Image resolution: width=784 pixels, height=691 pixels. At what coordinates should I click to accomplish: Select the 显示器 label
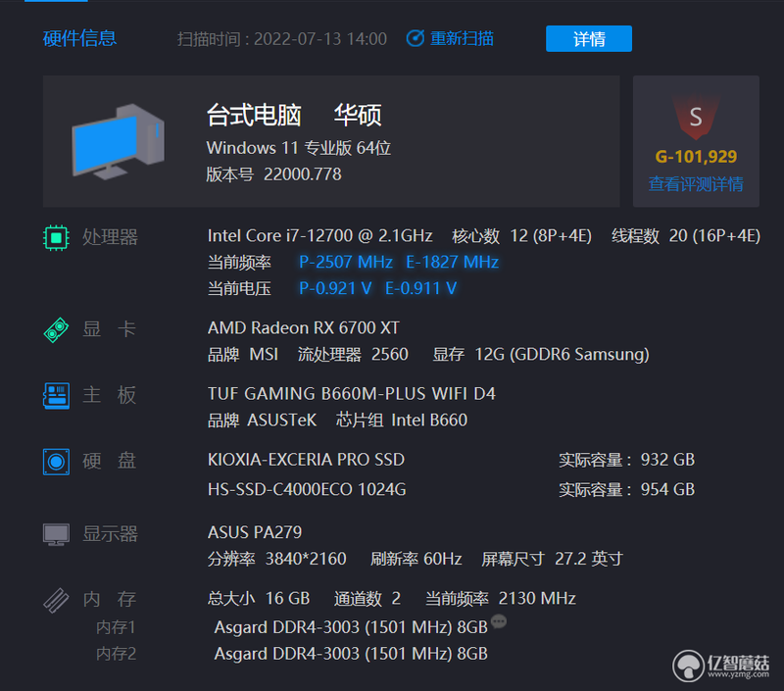[x=110, y=534]
